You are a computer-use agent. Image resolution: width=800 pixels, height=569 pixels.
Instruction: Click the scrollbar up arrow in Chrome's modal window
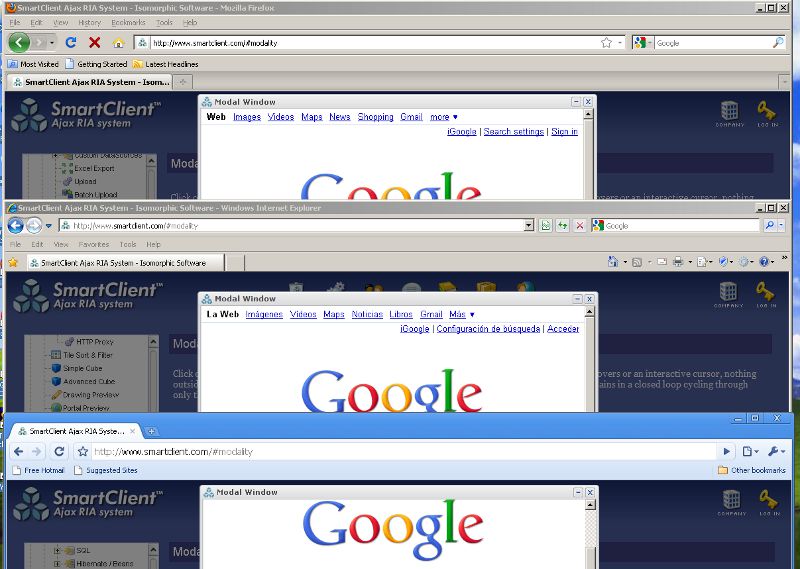[590, 505]
